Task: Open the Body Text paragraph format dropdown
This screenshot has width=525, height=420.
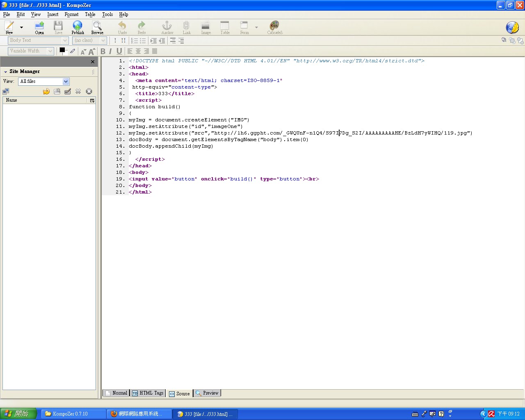Action: pyautogui.click(x=38, y=40)
